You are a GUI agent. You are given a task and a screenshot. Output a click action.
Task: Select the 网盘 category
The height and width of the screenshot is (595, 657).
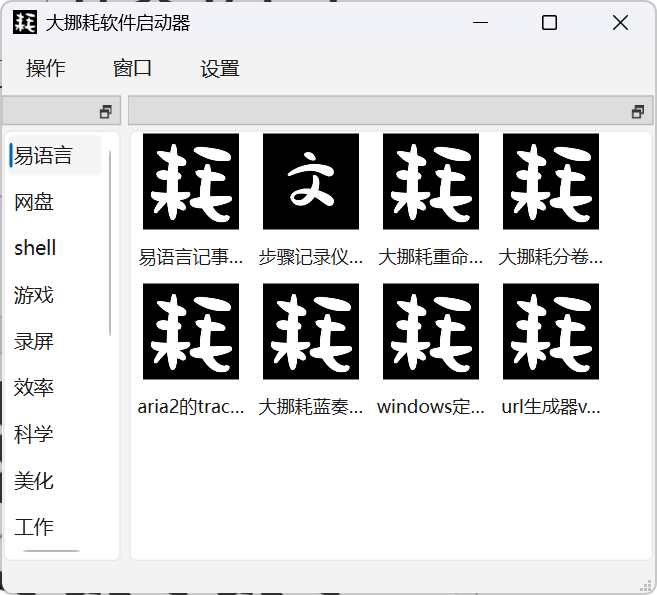point(55,202)
